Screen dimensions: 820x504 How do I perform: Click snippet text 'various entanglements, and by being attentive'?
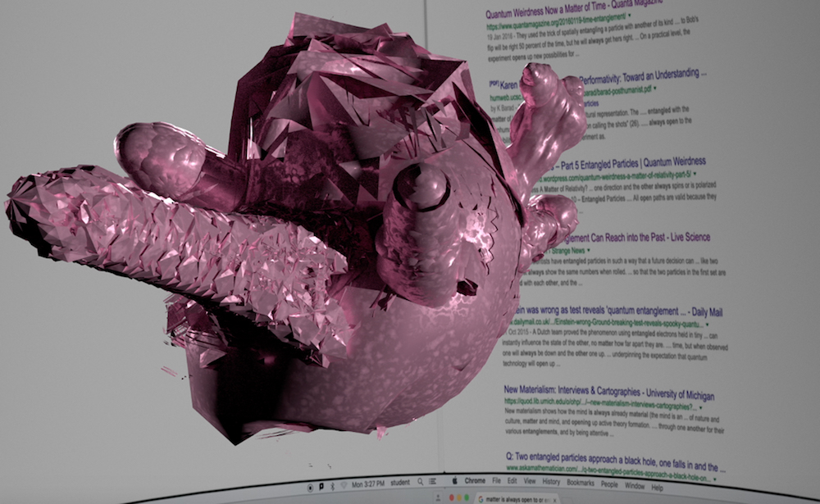pos(559,433)
